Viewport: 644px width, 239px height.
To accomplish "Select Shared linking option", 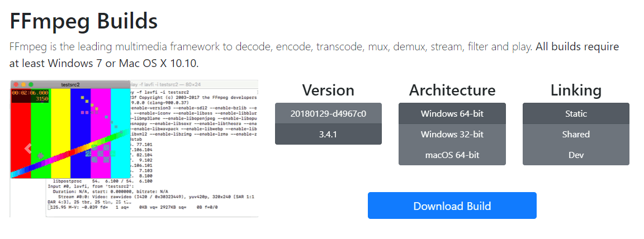I will pyautogui.click(x=576, y=134).
